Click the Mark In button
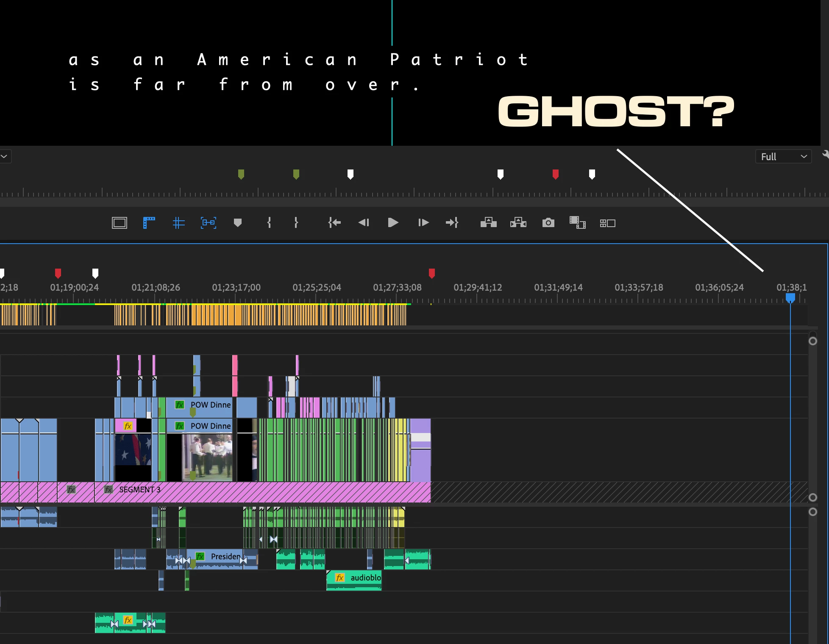This screenshot has width=829, height=644. click(269, 223)
